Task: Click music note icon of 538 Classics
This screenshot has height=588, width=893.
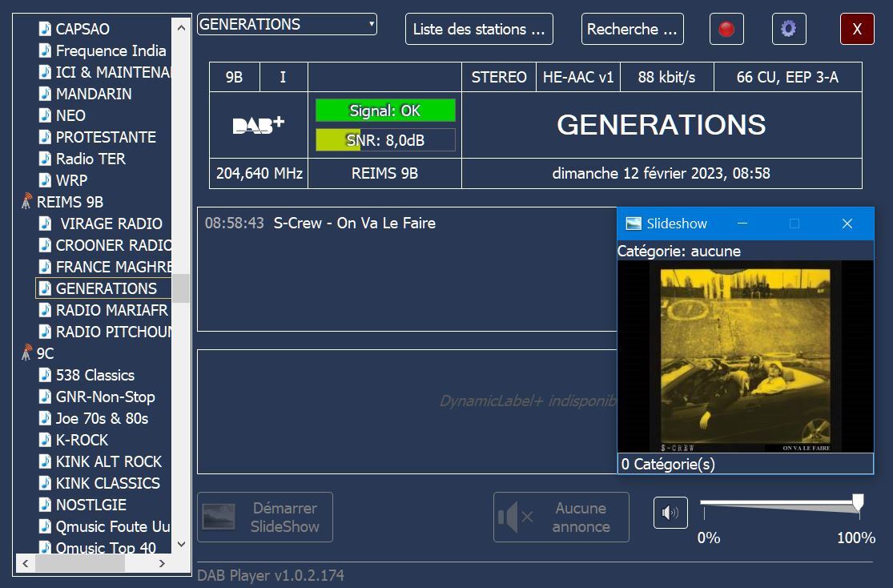Action: point(45,375)
